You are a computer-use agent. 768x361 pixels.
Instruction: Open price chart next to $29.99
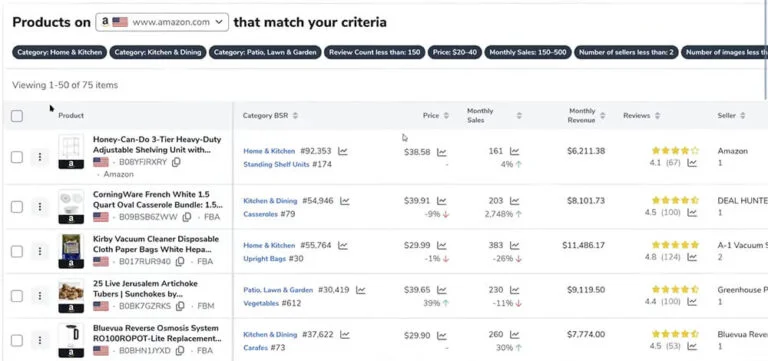442,245
